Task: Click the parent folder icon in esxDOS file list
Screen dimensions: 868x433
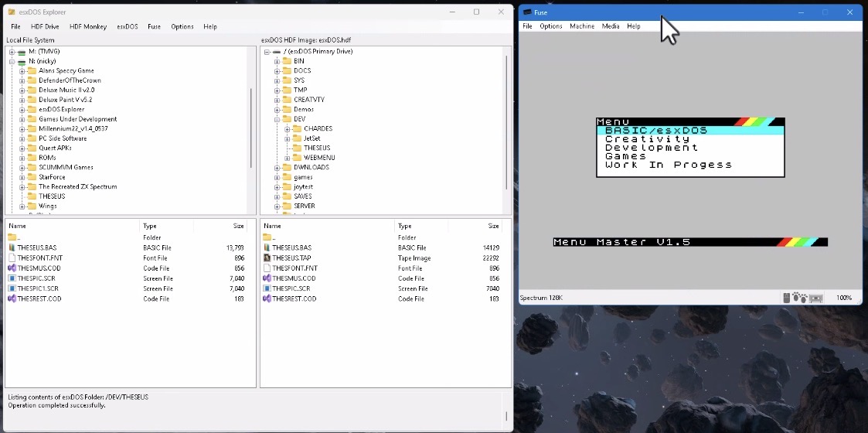Action: (267, 237)
